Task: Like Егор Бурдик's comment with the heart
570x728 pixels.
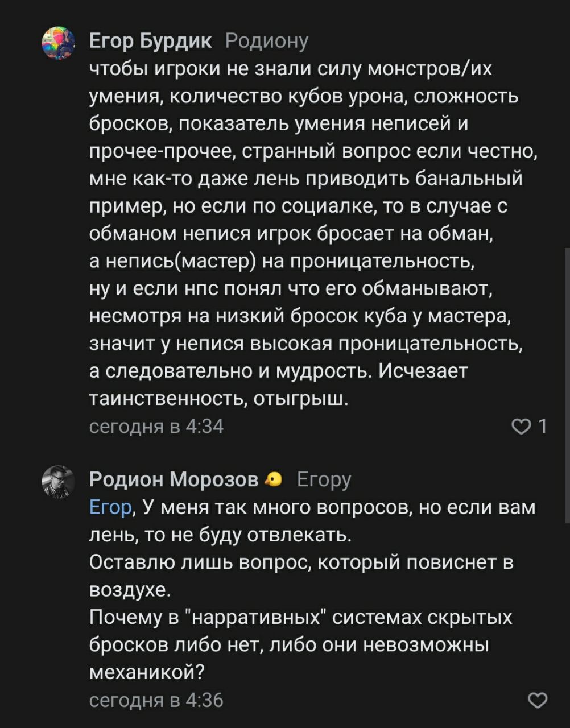Action: click(x=520, y=426)
